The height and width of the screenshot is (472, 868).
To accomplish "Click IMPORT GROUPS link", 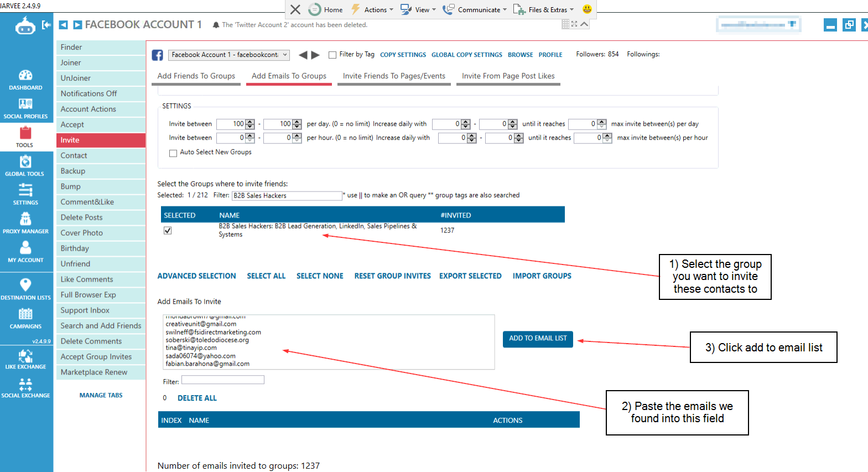I will pos(542,276).
